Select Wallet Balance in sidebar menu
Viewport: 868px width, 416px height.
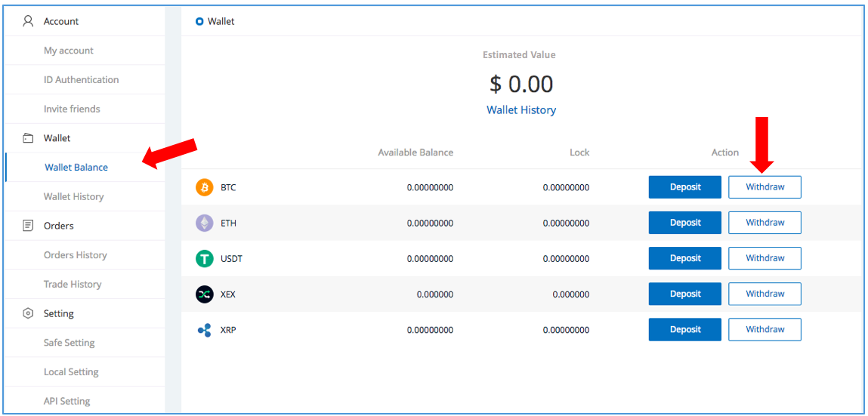(x=76, y=168)
